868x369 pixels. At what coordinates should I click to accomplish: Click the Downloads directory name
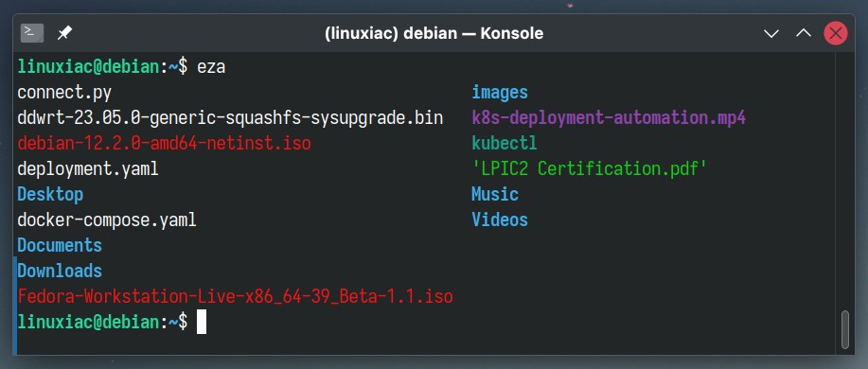60,271
